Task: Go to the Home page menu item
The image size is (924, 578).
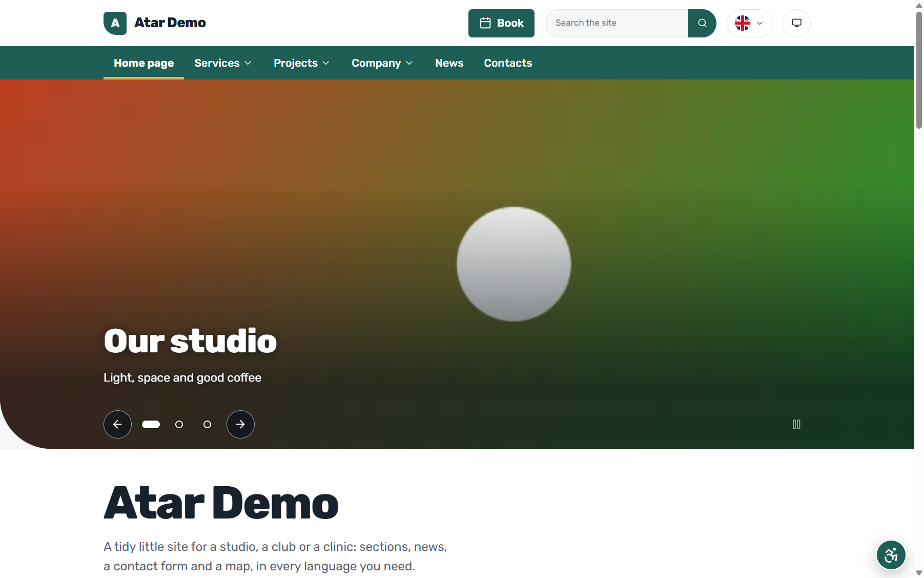Action: click(143, 63)
